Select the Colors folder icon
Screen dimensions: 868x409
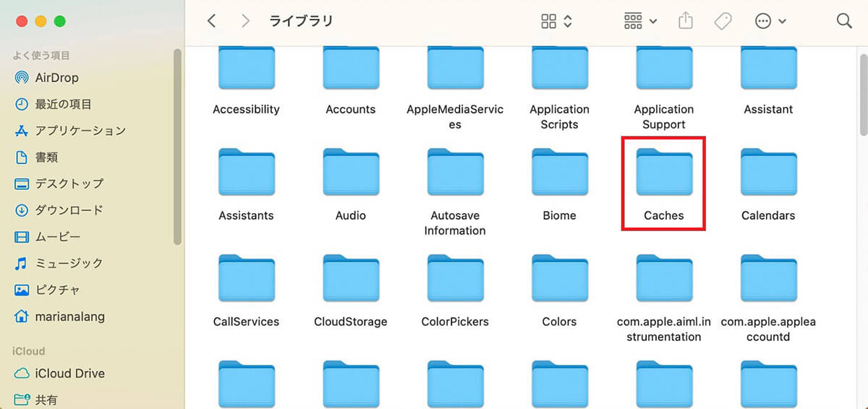point(559,278)
